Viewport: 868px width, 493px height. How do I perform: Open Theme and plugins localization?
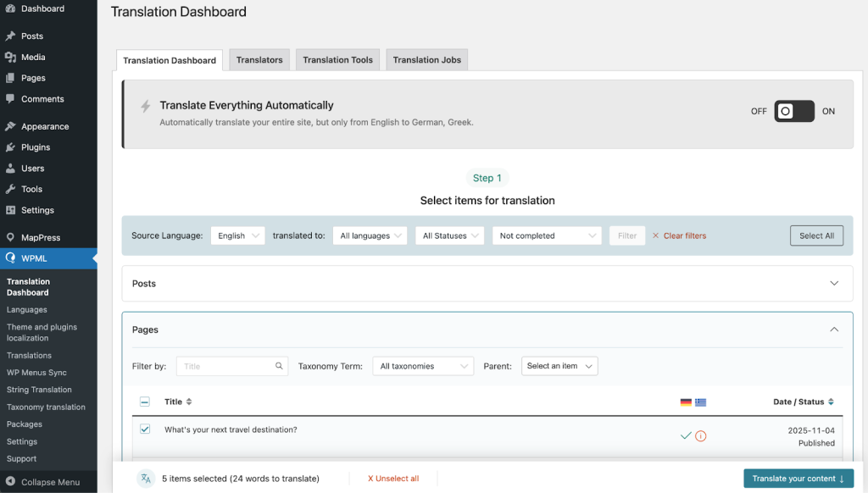click(x=42, y=333)
